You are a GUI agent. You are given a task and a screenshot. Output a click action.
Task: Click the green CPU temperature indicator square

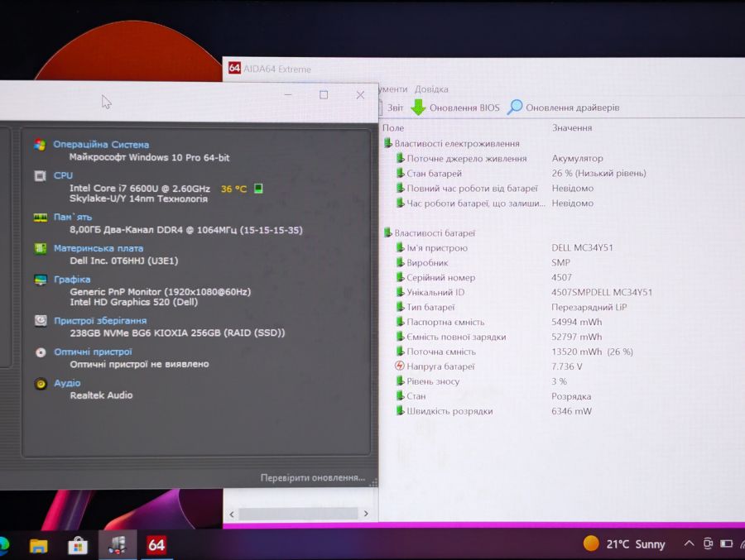point(258,189)
